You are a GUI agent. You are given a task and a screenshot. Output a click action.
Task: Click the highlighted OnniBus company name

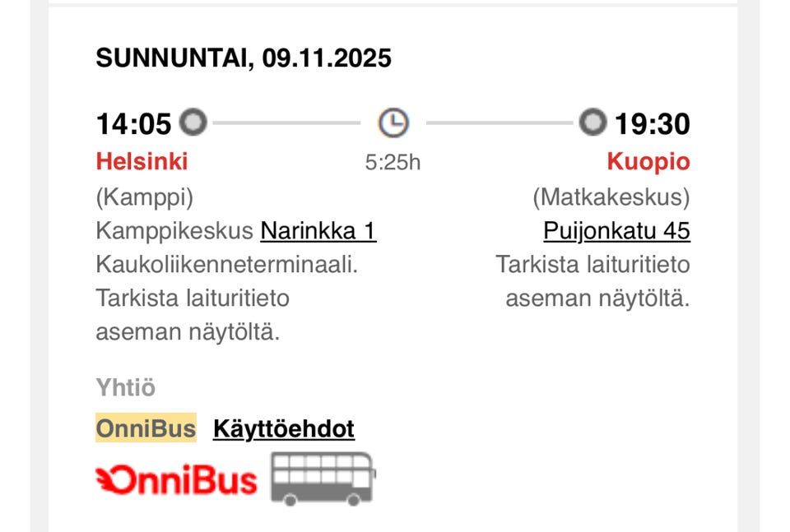[146, 428]
